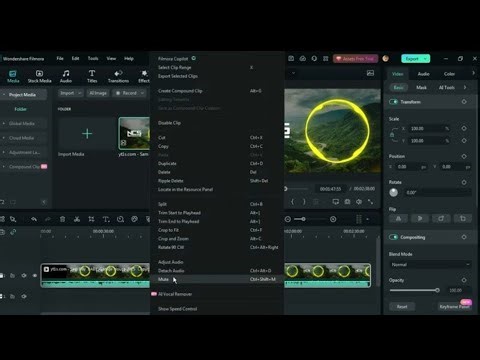Click the render preview monitor icon
Image resolution: width=480 pixels, height=360 pixels.
click(336, 202)
